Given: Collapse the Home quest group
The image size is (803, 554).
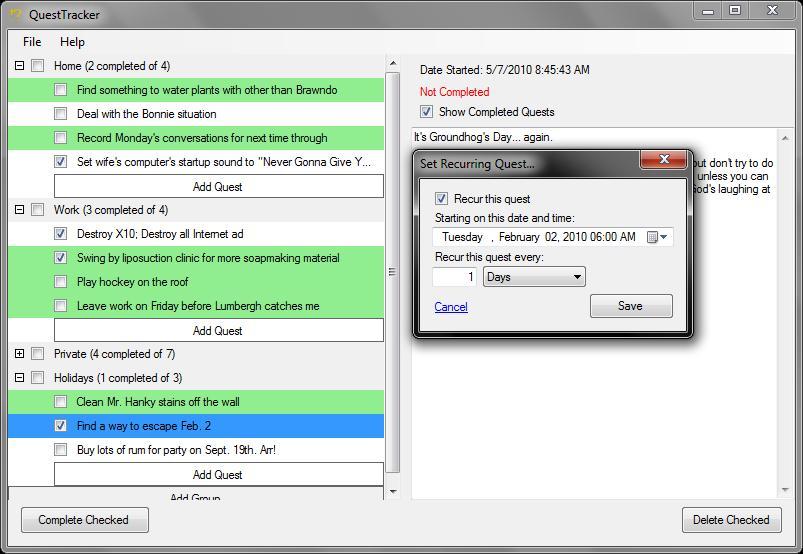Looking at the screenshot, I should click(19, 66).
